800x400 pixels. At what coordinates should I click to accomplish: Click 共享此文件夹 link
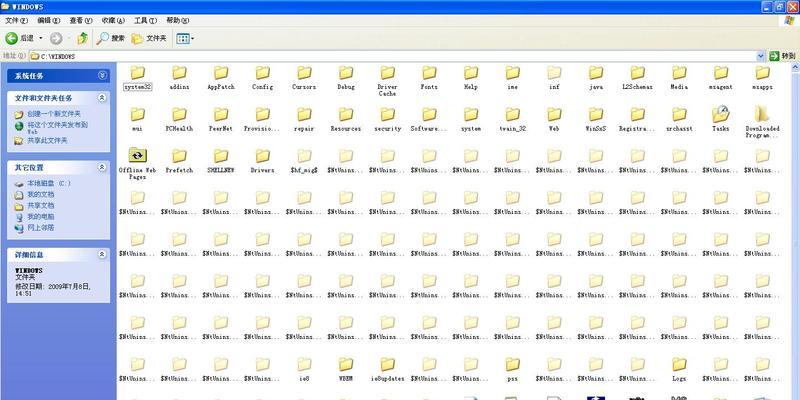pos(47,140)
